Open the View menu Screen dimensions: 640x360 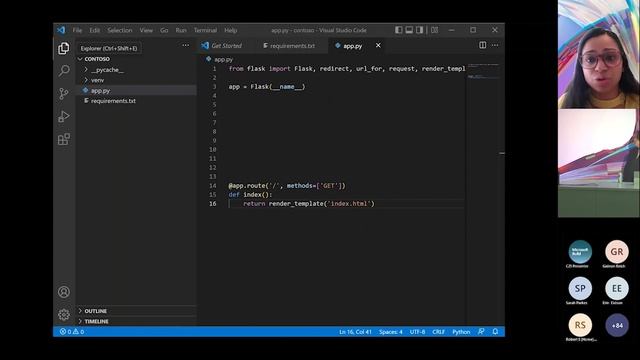[146, 30]
